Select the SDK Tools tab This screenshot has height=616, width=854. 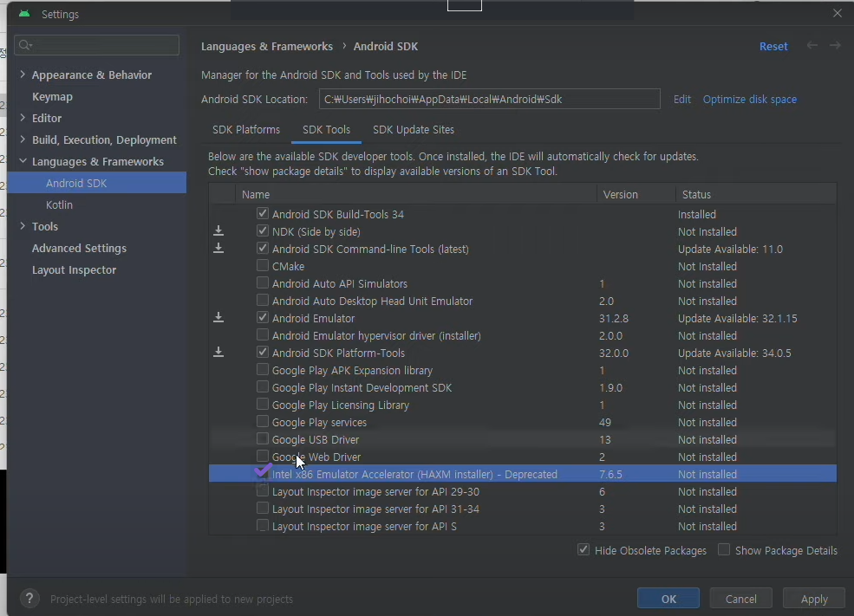tap(326, 129)
